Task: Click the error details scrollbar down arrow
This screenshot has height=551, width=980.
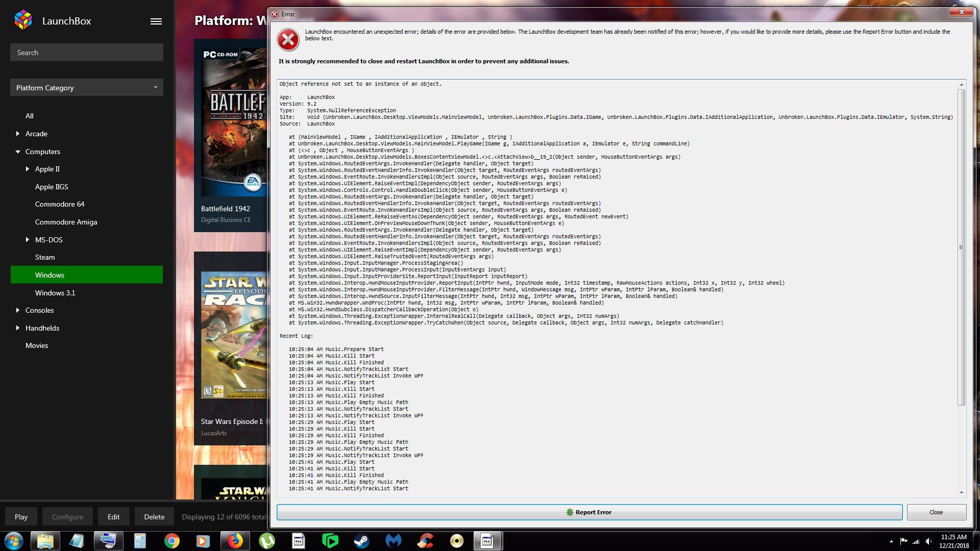Action: pyautogui.click(x=962, y=492)
